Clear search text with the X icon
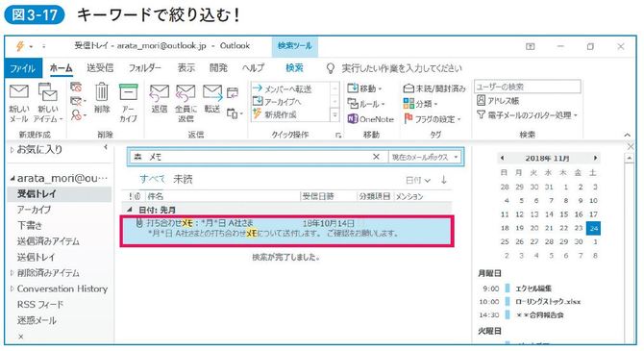 pos(376,157)
